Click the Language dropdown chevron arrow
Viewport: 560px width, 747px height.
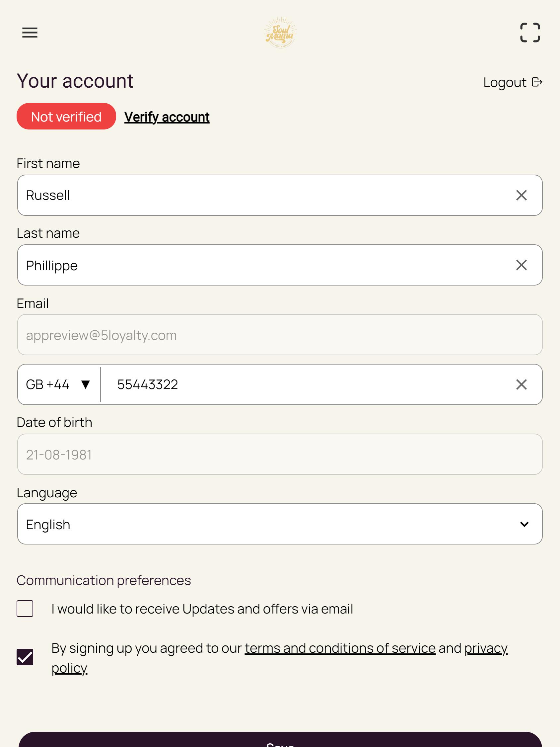524,524
